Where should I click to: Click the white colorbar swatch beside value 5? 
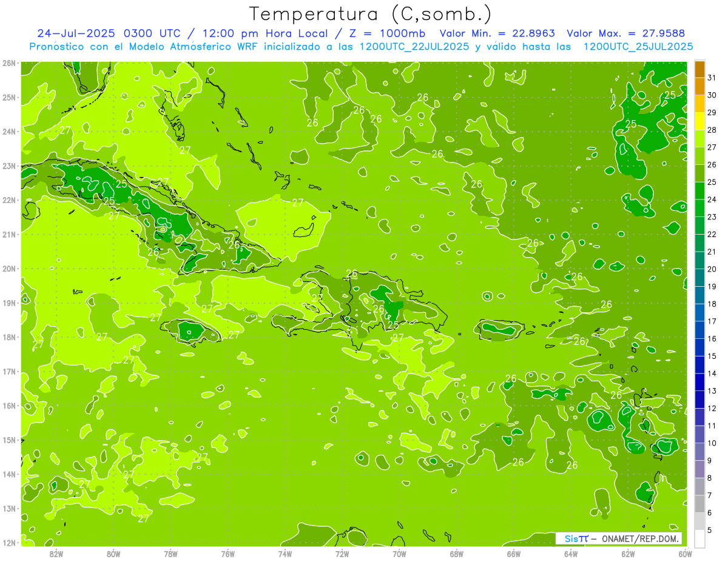coord(699,538)
